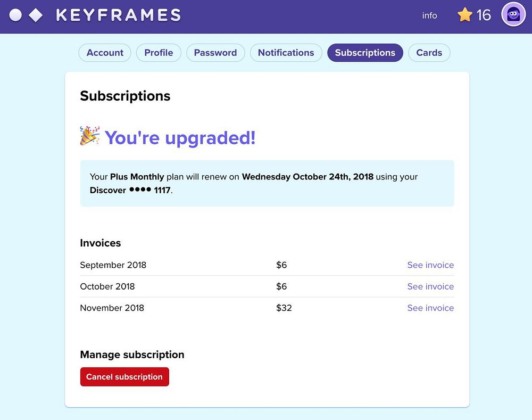Select the Subscriptions tab
Screen dimensions: 532x420
(x=365, y=53)
